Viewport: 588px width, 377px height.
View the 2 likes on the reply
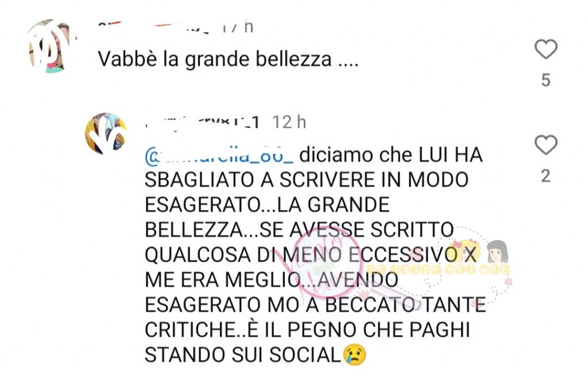pyautogui.click(x=546, y=176)
